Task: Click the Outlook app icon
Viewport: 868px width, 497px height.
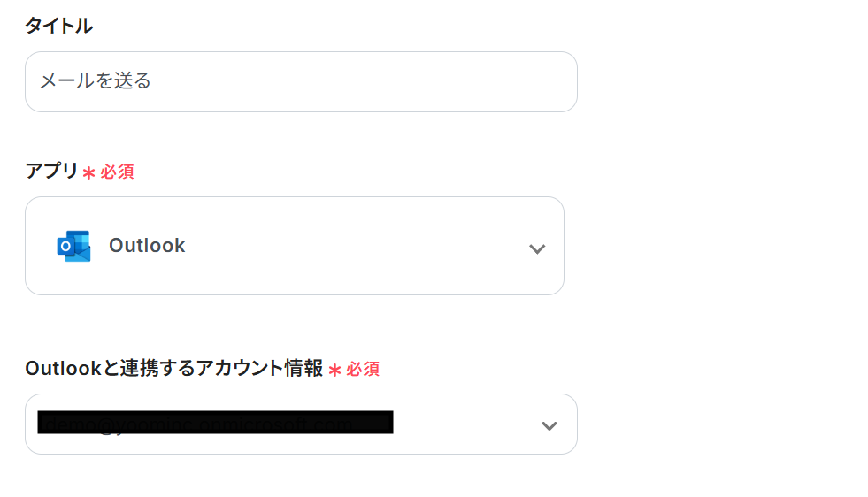Action: coord(73,246)
